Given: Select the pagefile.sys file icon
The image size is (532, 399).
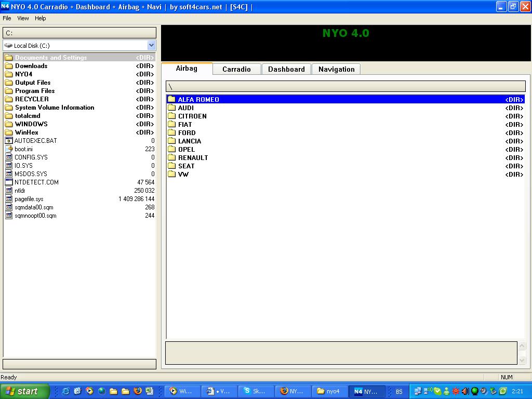Looking at the screenshot, I should coord(9,199).
